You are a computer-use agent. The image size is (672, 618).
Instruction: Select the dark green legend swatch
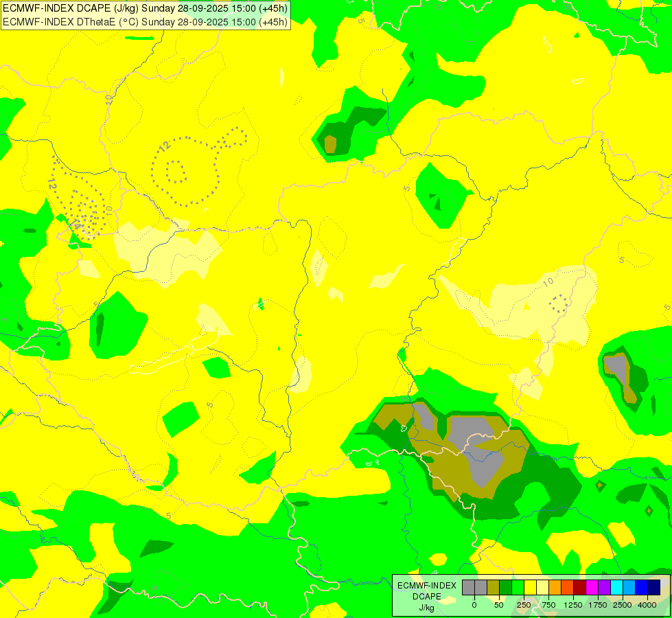coord(506,587)
